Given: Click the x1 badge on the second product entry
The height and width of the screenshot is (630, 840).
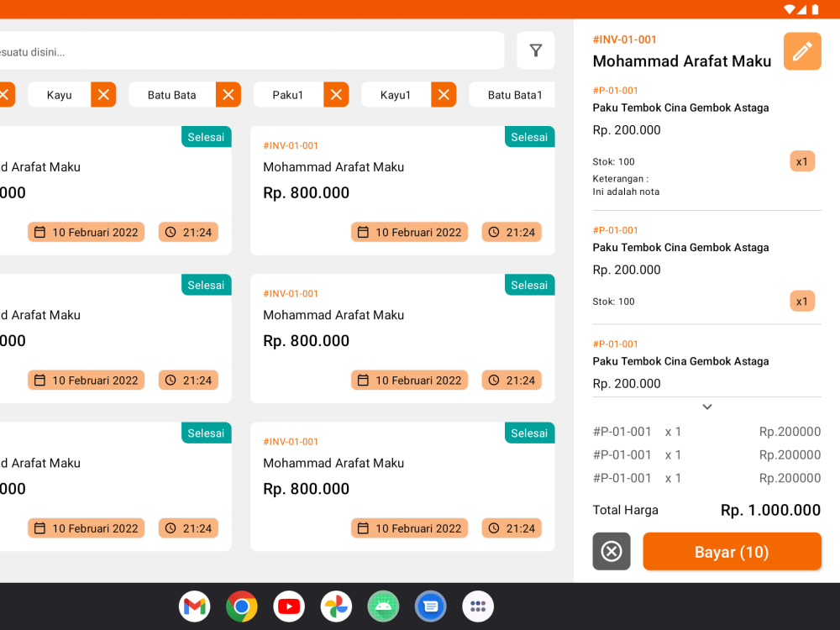Looking at the screenshot, I should pos(802,300).
